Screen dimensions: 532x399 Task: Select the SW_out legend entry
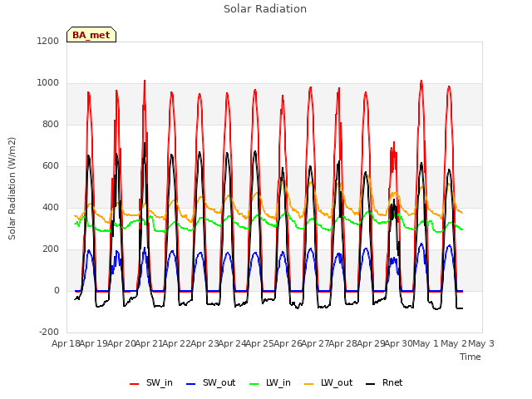pyautogui.click(x=210, y=382)
